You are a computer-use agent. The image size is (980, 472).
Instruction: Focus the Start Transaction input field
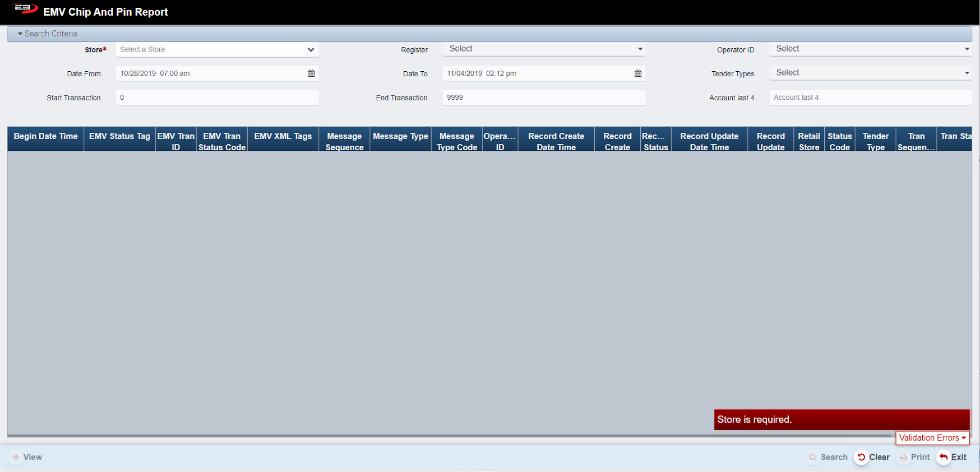(217, 98)
